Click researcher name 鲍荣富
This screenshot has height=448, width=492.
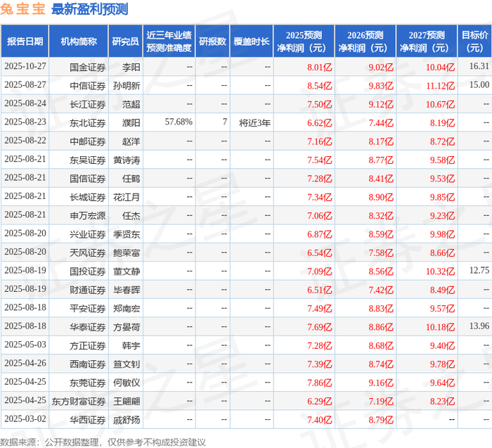coord(127,252)
